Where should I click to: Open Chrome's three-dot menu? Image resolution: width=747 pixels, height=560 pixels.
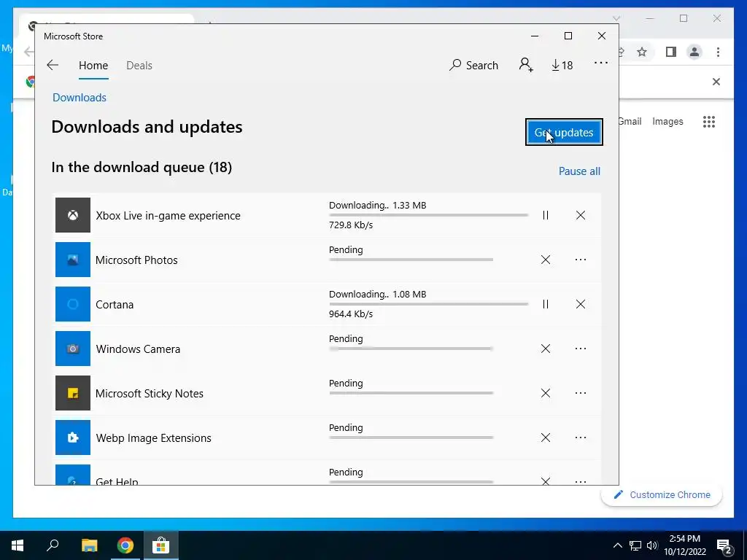(718, 52)
